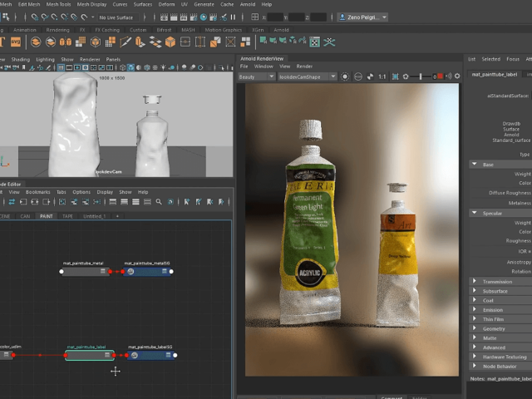
Task: Toggle view mode on mat_painttube_metal node
Action: (x=103, y=272)
